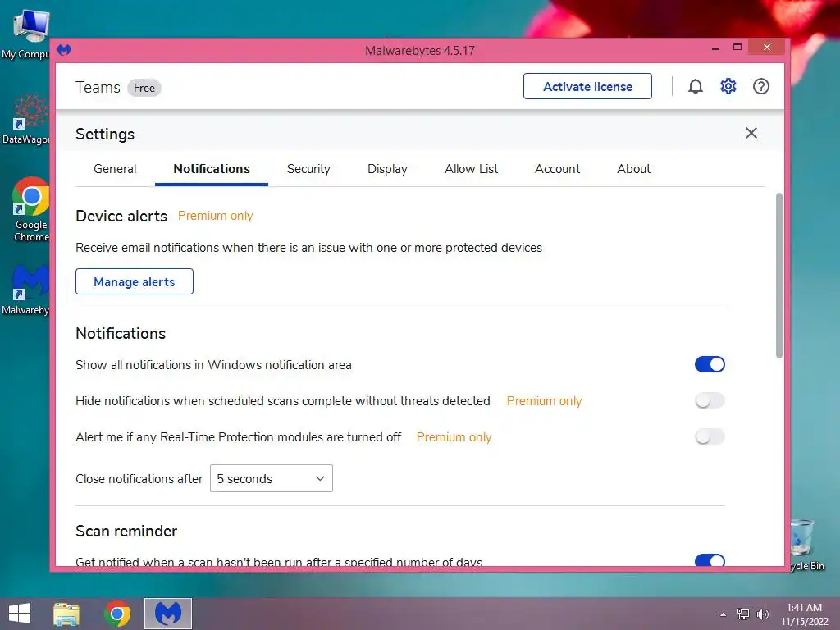Close the Settings panel with X
The image size is (840, 630).
pyautogui.click(x=751, y=133)
